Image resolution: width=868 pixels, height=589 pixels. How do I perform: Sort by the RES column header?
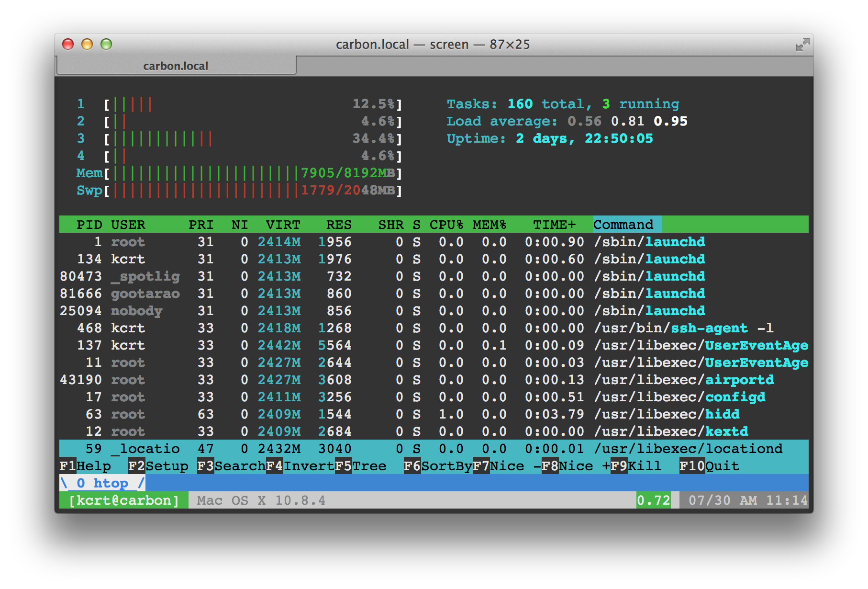point(339,225)
